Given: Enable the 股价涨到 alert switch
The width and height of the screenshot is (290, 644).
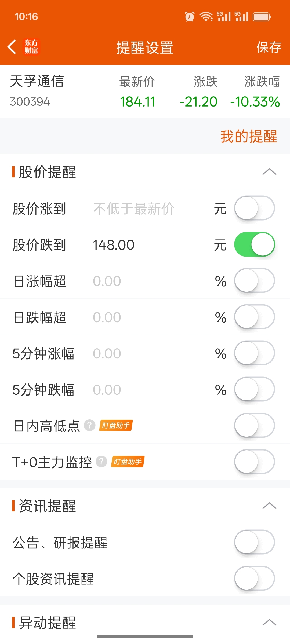Looking at the screenshot, I should click(255, 208).
